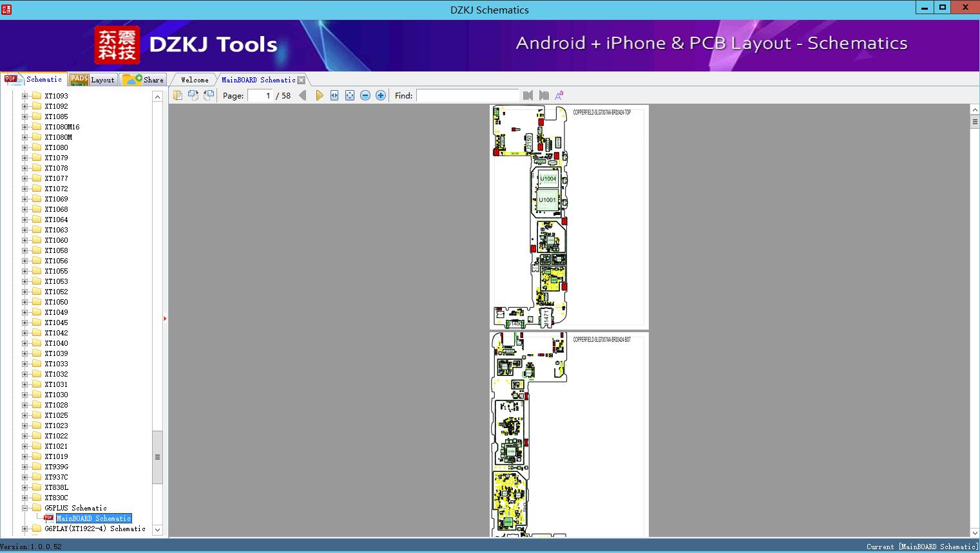The image size is (980, 553).
Task: Collapse the side panel with the red arrow
Action: pyautogui.click(x=165, y=319)
